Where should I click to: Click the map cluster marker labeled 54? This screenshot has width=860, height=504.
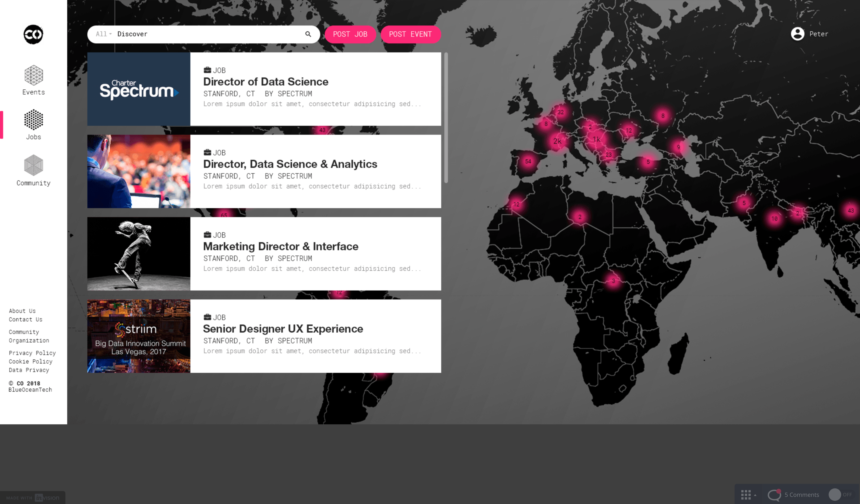coord(528,161)
